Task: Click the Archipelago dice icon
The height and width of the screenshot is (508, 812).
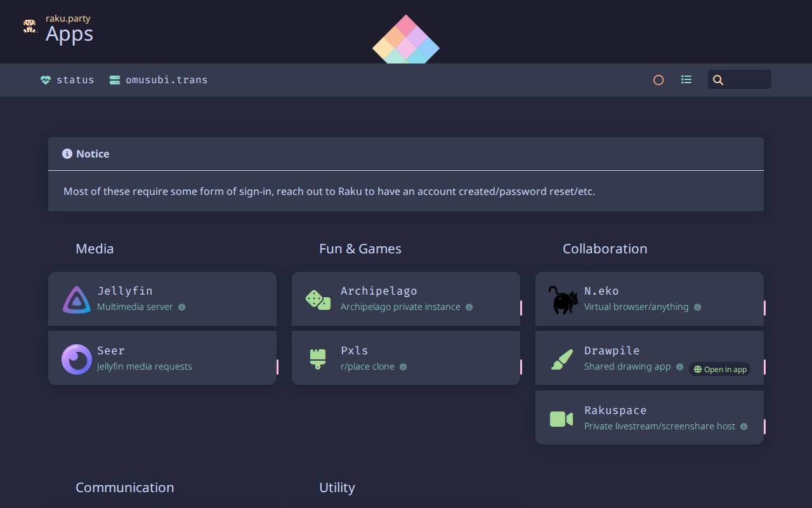Action: click(318, 300)
